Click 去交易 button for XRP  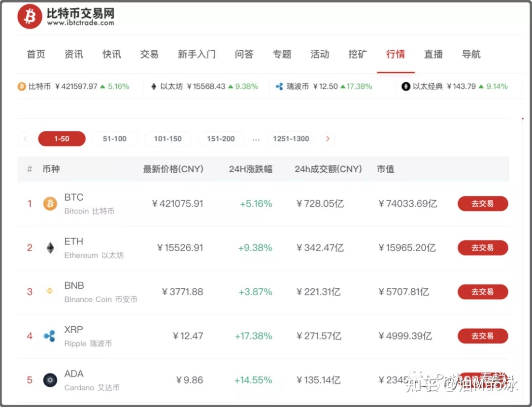click(x=483, y=336)
